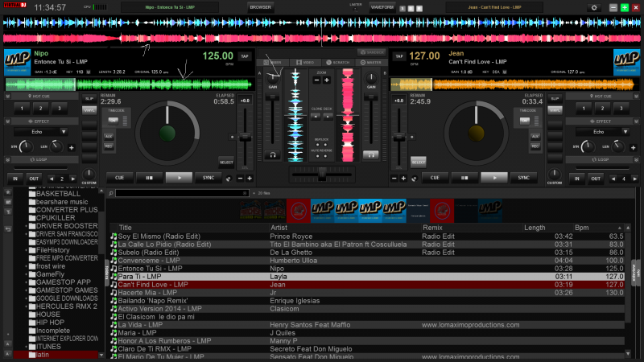This screenshot has width=644, height=362.
Task: Click the BROWSER button in the top bar
Action: coord(259,7)
